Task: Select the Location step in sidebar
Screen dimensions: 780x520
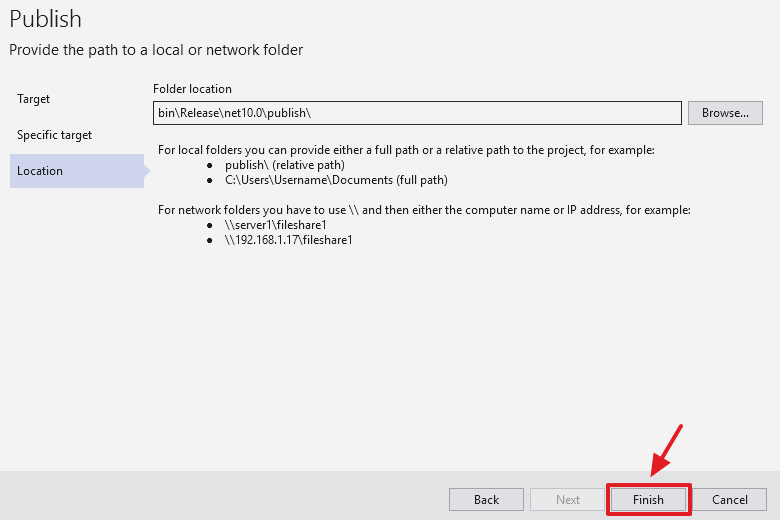Action: (x=40, y=171)
